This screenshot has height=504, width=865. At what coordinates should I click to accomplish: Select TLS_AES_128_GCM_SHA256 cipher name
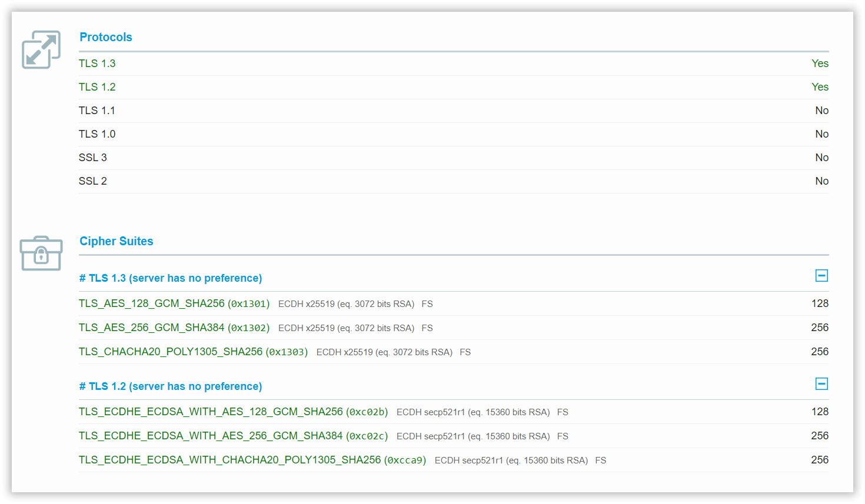(152, 303)
